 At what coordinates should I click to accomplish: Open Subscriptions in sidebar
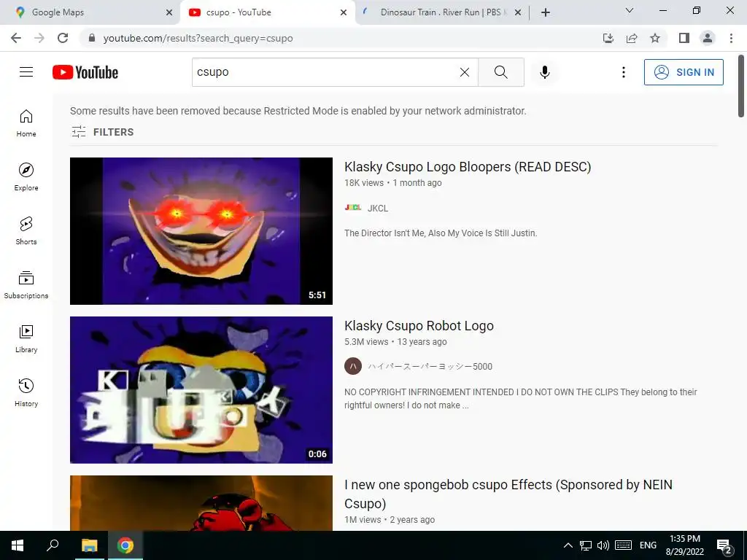(26, 285)
